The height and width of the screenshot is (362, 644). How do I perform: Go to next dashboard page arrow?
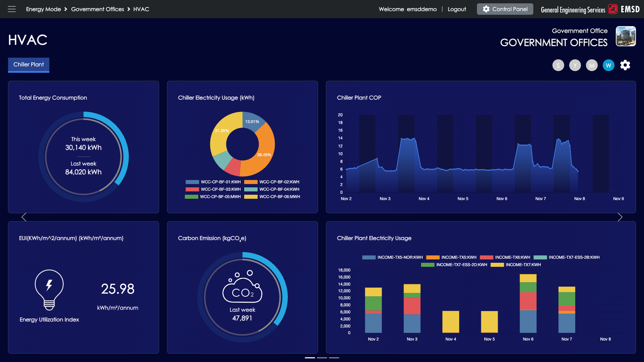pyautogui.click(x=620, y=217)
